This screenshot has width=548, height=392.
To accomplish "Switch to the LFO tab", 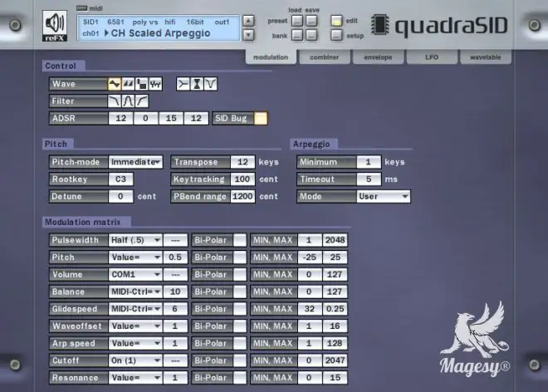I will click(x=432, y=57).
